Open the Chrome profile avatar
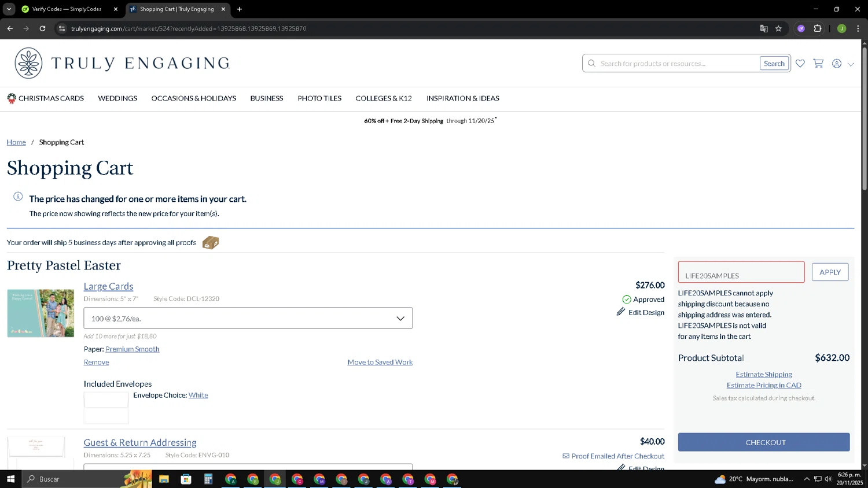The image size is (868, 488). (x=842, y=28)
